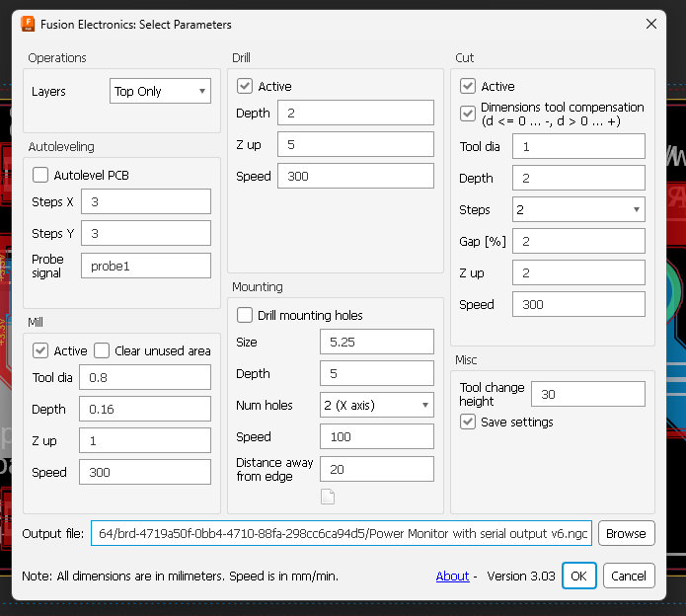Click the 'Version 3.03' text
Viewport: 686px width, 616px height.
pos(521,577)
